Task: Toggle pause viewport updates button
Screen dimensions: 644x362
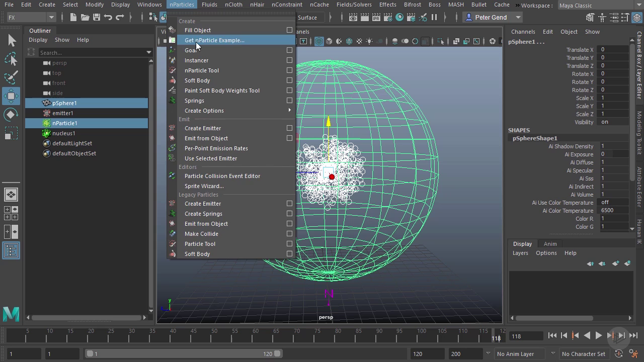Action: (x=434, y=17)
